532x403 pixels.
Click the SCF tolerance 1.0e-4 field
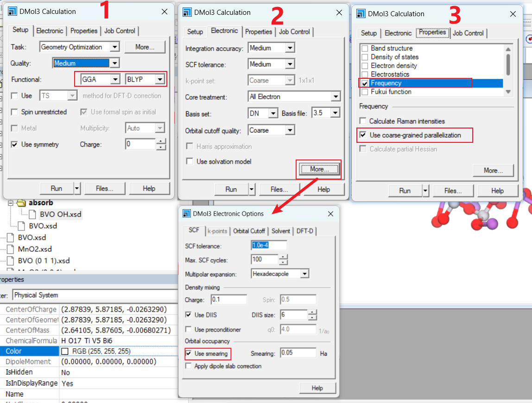(x=269, y=245)
